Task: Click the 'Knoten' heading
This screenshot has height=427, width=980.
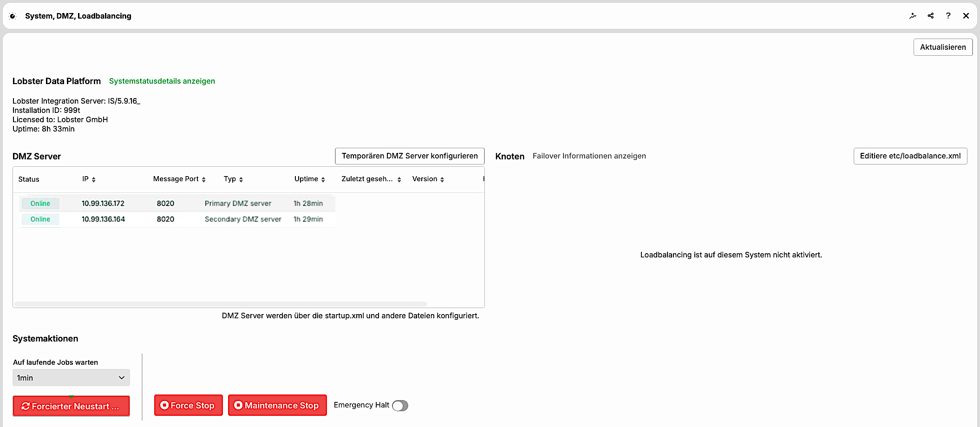Action: pos(510,156)
